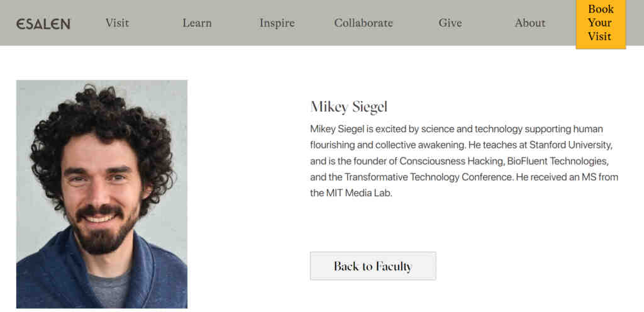
Task: Click the Mikey Siegel name heading
Action: coord(349,106)
